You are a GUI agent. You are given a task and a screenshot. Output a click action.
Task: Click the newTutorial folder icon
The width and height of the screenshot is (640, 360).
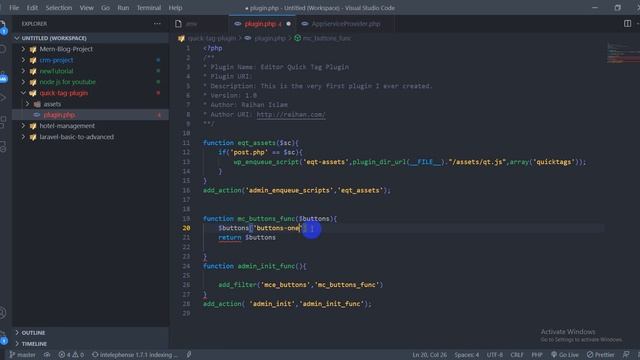click(33, 71)
